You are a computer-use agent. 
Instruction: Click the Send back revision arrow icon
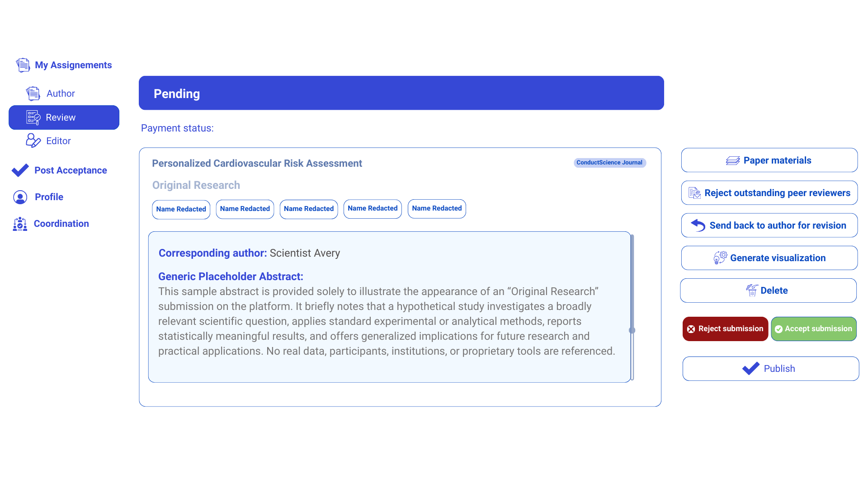(698, 225)
